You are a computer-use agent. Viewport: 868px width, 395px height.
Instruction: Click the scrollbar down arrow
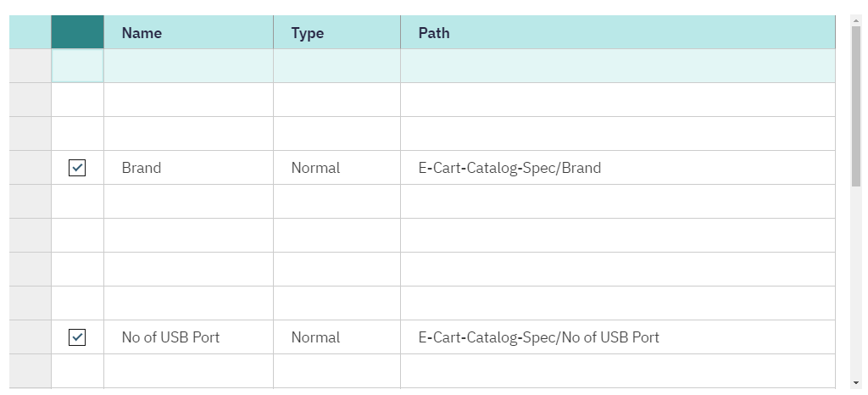tap(856, 382)
